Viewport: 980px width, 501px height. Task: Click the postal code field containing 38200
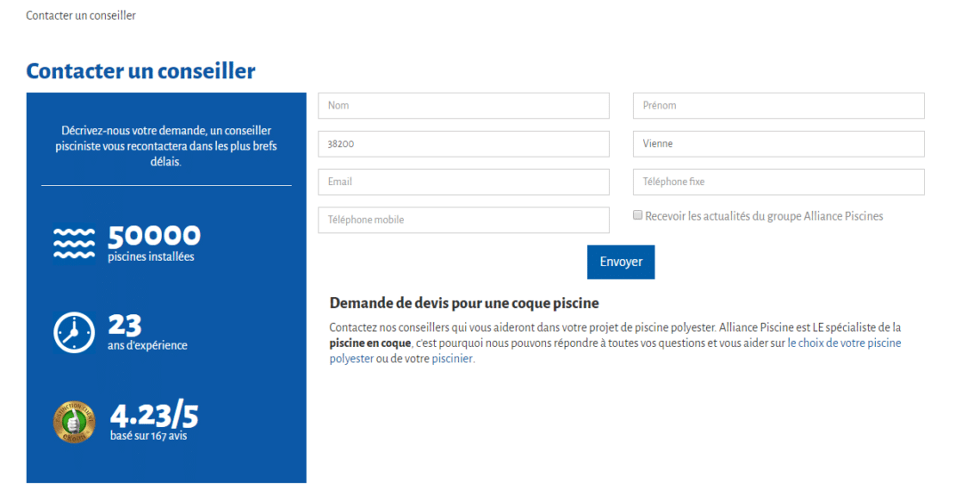pyautogui.click(x=463, y=144)
